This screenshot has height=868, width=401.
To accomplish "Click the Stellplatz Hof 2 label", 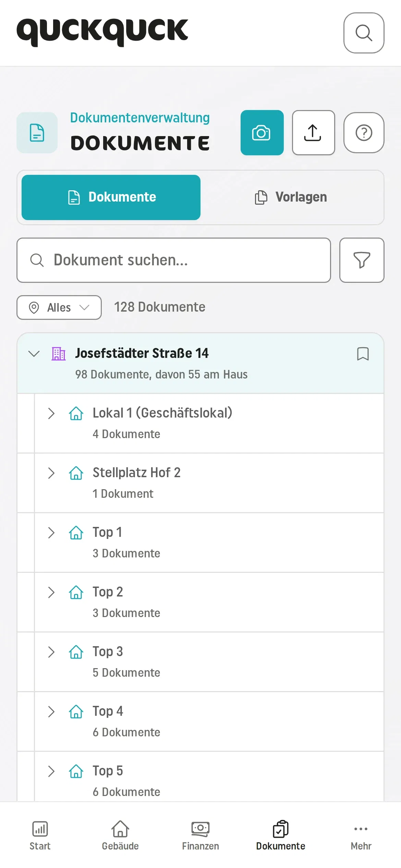I will [136, 473].
